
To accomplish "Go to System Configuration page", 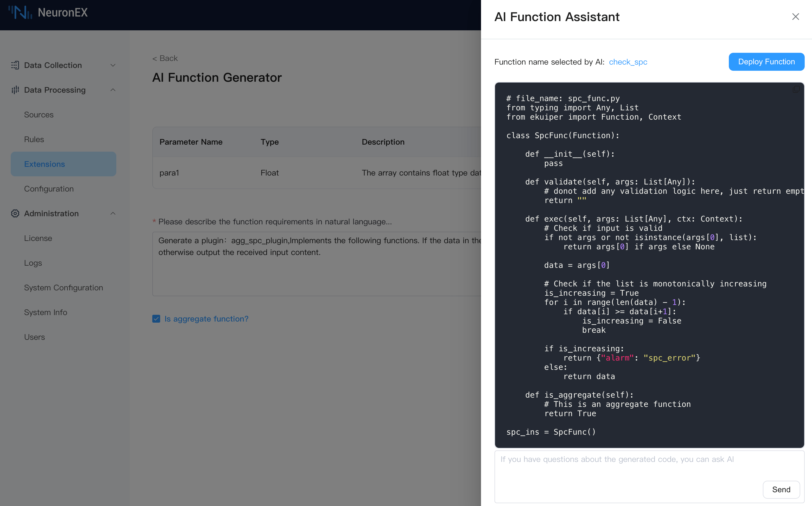I will tap(63, 288).
